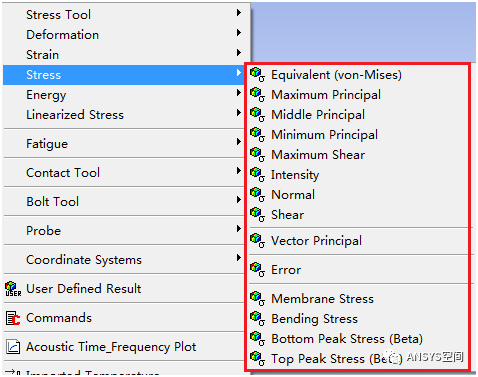Click the Maximum Principal stress icon
The width and height of the screenshot is (478, 377).
(257, 95)
